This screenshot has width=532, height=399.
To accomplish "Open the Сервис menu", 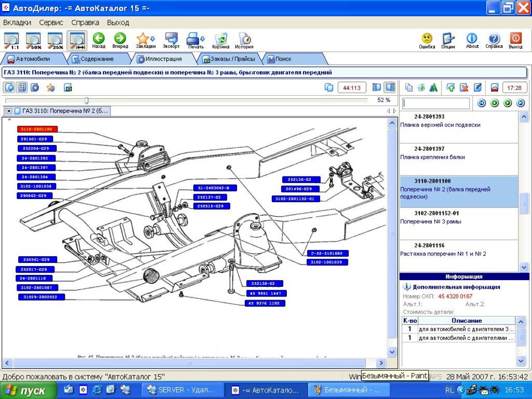I will 51,22.
